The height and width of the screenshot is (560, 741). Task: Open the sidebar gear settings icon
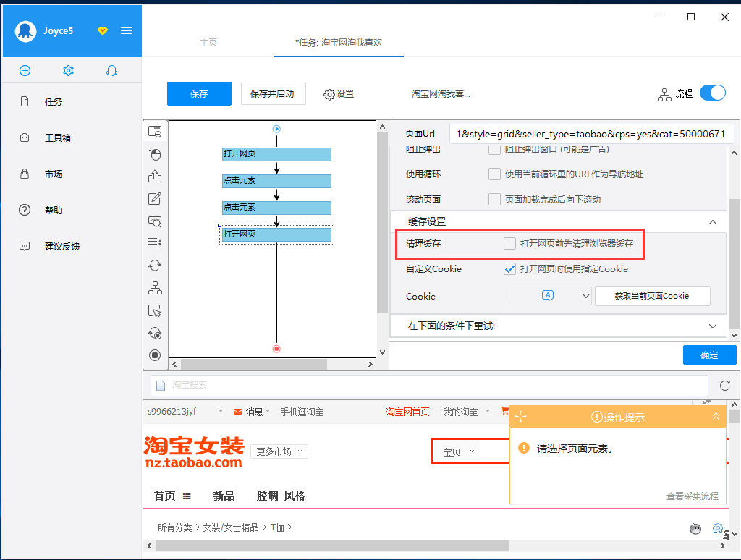[x=69, y=70]
